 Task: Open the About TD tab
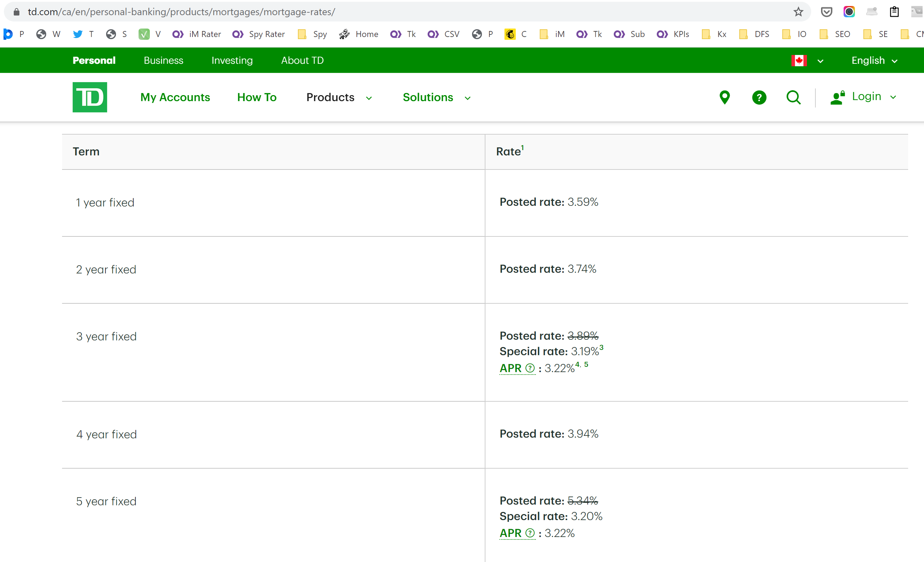pos(302,60)
